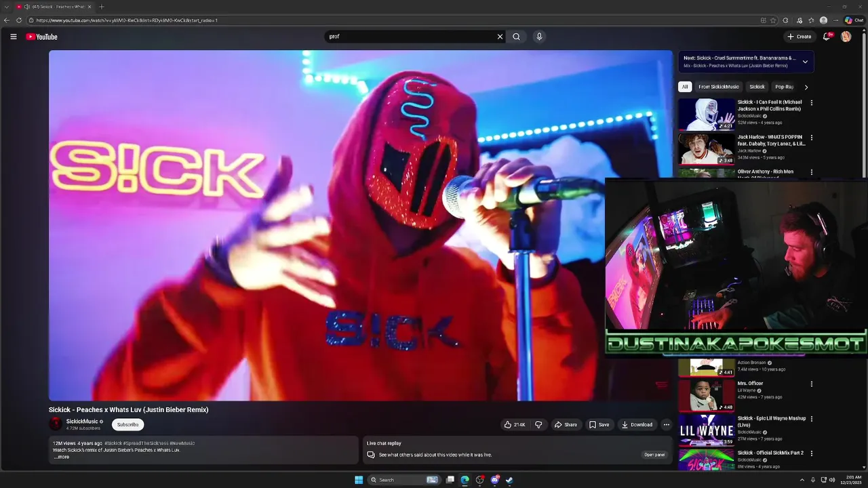Image resolution: width=868 pixels, height=488 pixels.
Task: Click the volume tray icon
Action: pyautogui.click(x=832, y=480)
